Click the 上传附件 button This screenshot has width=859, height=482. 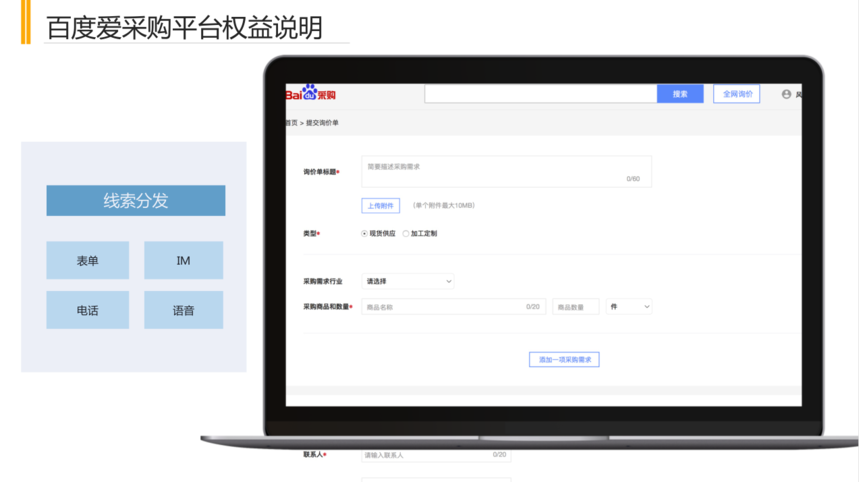click(381, 205)
